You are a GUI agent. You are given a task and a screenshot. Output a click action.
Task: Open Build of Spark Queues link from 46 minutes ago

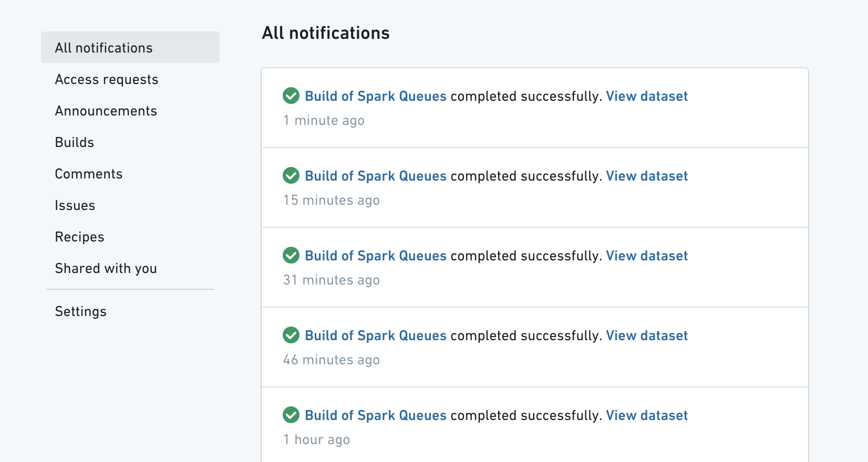(x=376, y=335)
